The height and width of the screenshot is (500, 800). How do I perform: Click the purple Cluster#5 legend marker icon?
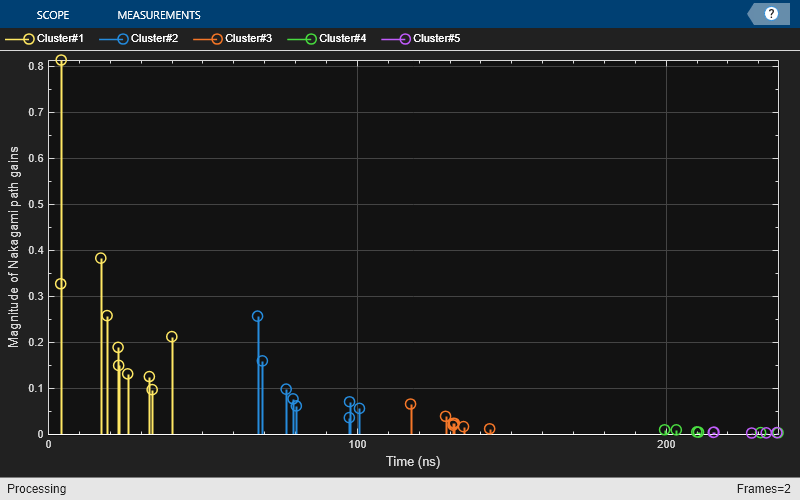pos(405,39)
